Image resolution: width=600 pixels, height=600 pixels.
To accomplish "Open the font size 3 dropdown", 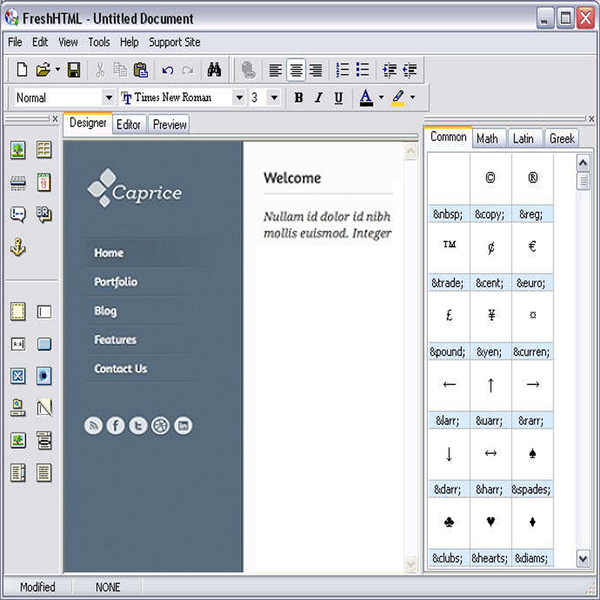I will [274, 98].
